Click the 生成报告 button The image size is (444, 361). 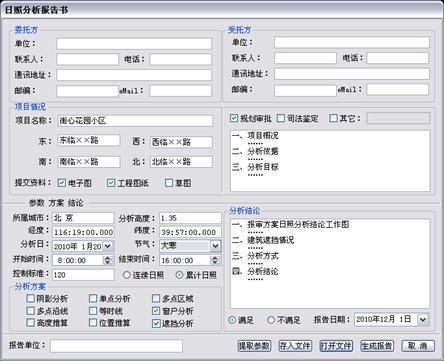coord(377,346)
